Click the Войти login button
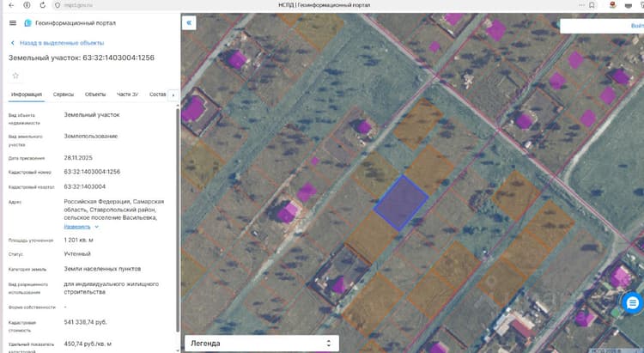This screenshot has height=353, width=644. coord(637,26)
